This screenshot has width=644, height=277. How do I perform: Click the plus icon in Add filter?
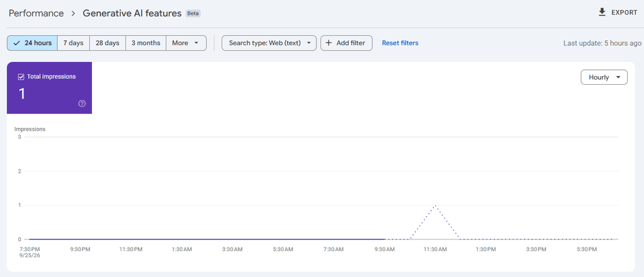pyautogui.click(x=328, y=43)
